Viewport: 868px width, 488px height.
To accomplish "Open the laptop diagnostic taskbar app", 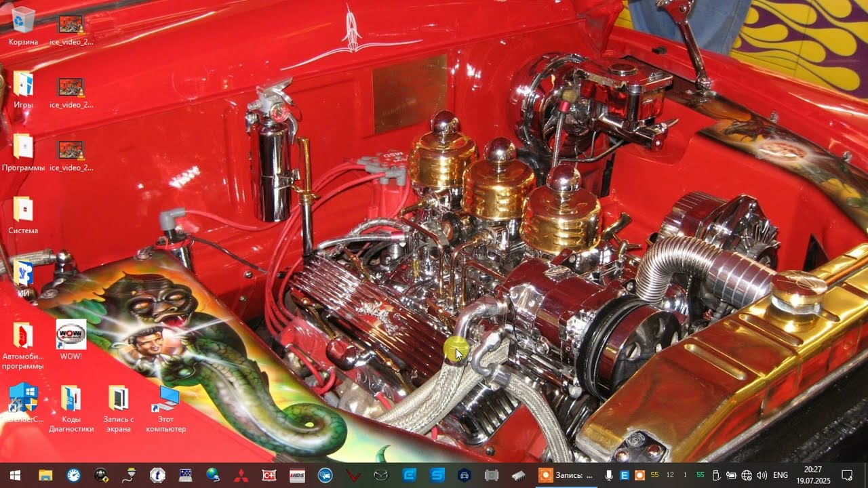I will click(185, 475).
